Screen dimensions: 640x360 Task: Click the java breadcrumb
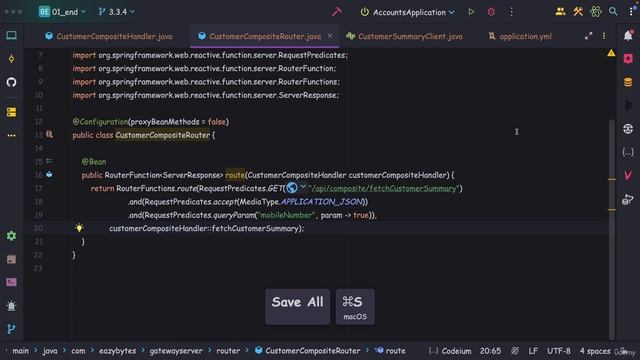point(50,351)
